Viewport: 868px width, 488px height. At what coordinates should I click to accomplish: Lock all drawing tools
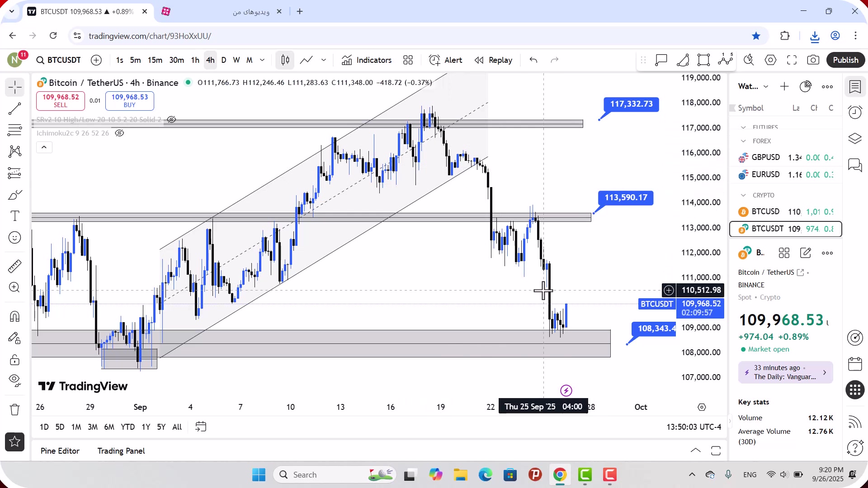pos(15,360)
